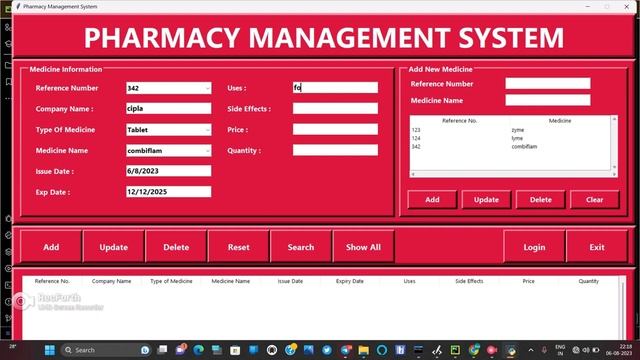Select the 342 combiflam row in the list

(x=510, y=147)
